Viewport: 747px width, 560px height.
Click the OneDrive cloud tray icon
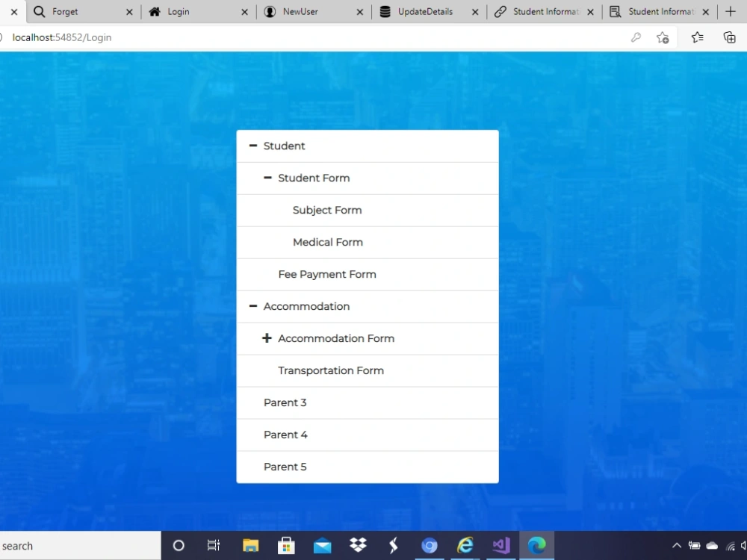point(712,546)
